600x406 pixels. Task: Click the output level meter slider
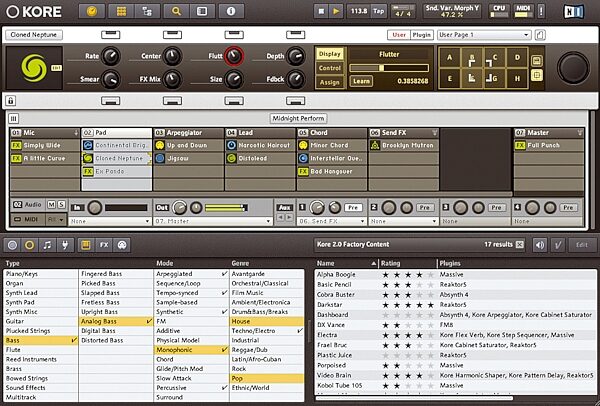coord(226,208)
